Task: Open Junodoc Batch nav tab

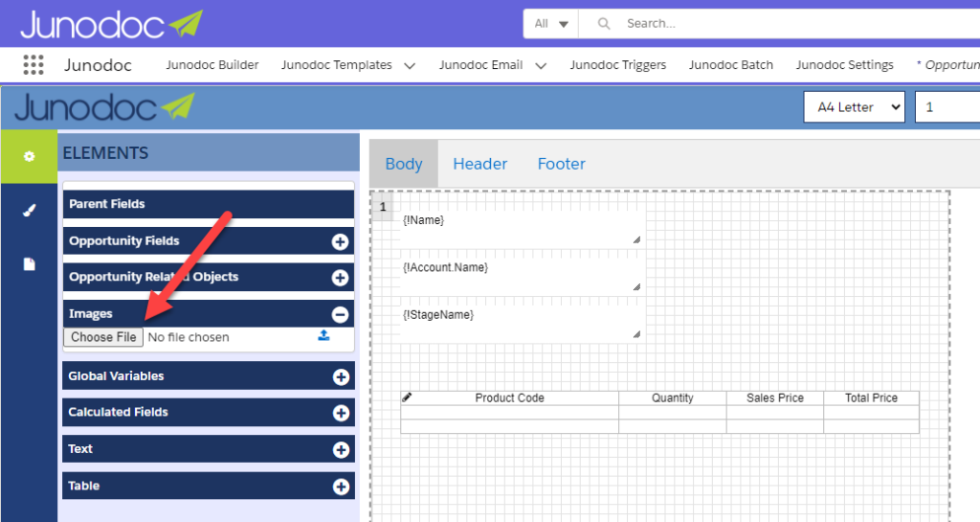Action: (730, 65)
